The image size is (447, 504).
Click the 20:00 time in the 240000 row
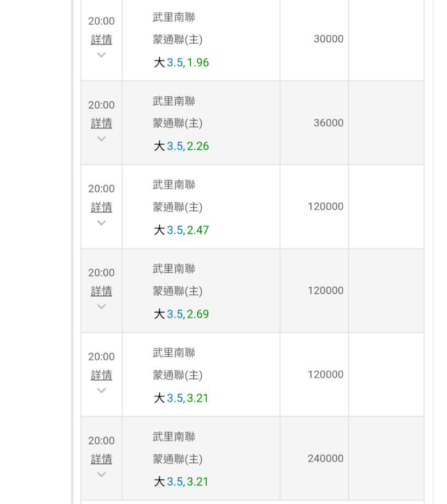[x=101, y=440]
